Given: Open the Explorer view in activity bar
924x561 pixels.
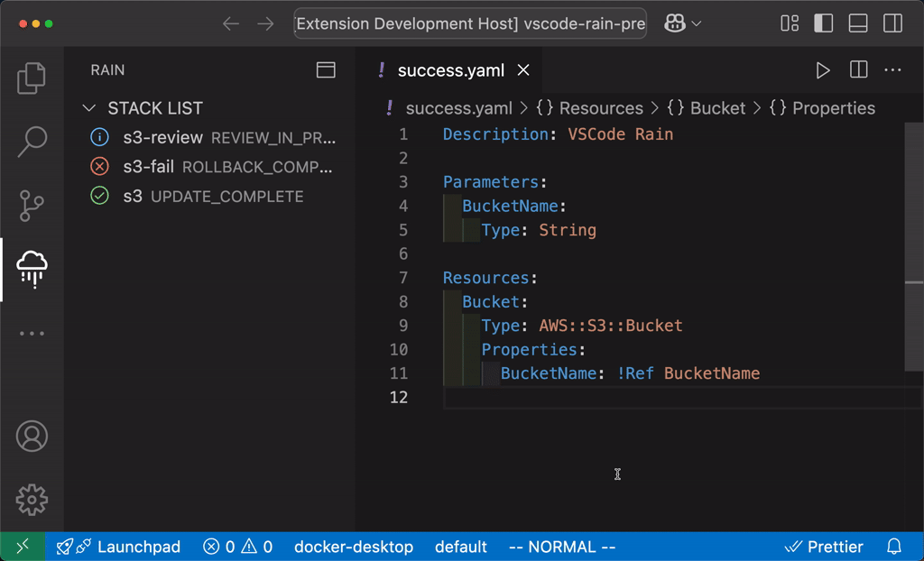Looking at the screenshot, I should (x=32, y=78).
